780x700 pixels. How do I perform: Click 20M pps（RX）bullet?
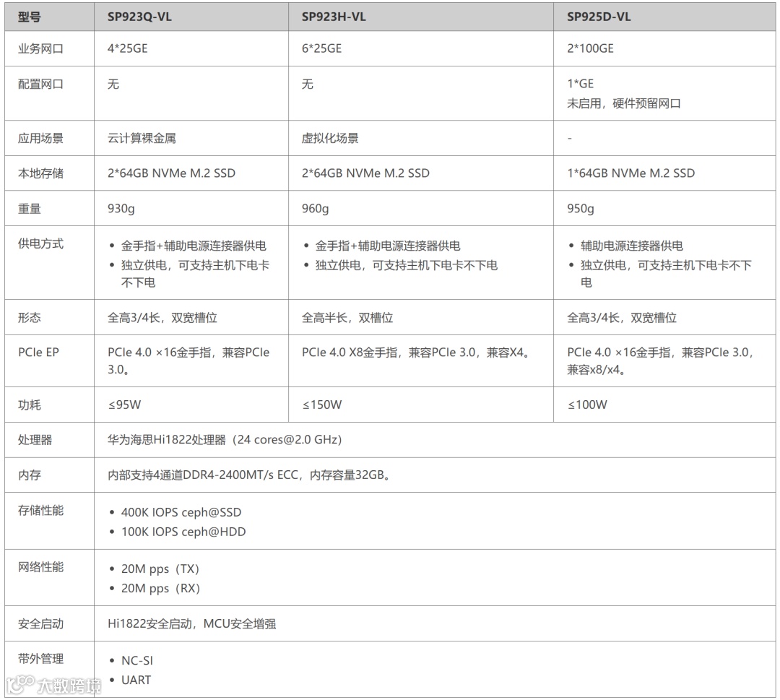click(x=160, y=589)
